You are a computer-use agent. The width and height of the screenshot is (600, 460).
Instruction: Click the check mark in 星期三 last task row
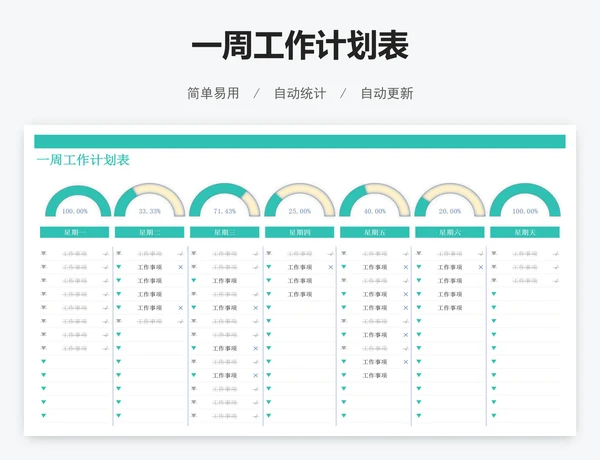coord(256,416)
